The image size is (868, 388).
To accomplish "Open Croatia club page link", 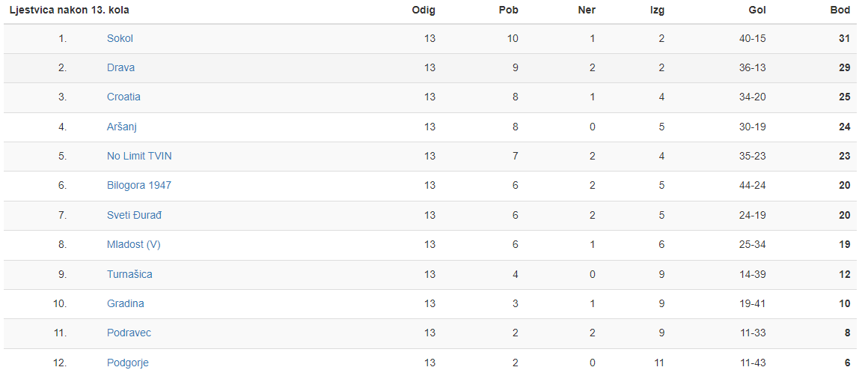I will (123, 97).
